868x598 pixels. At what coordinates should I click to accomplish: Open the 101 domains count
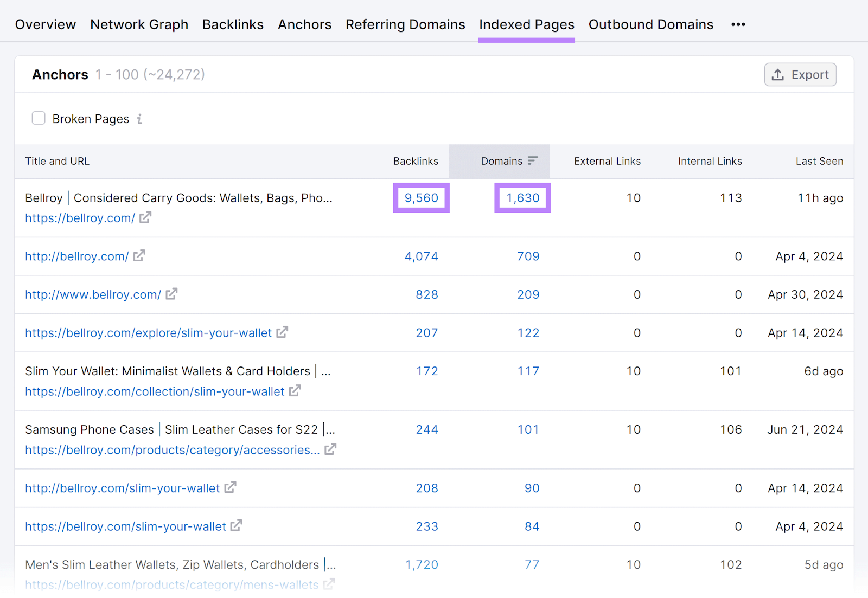coord(528,429)
